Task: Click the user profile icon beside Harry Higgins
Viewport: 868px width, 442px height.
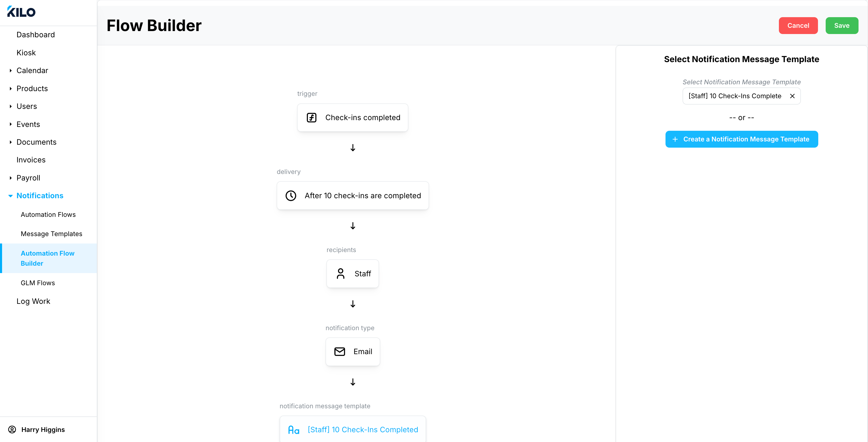Action: click(12, 430)
